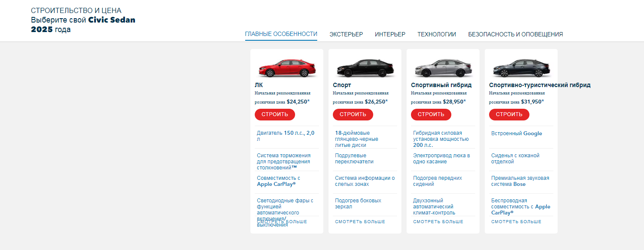This screenshot has width=644, height=250.
Task: Click СТРОИТЬ button for ЛК trim
Action: [x=275, y=114]
